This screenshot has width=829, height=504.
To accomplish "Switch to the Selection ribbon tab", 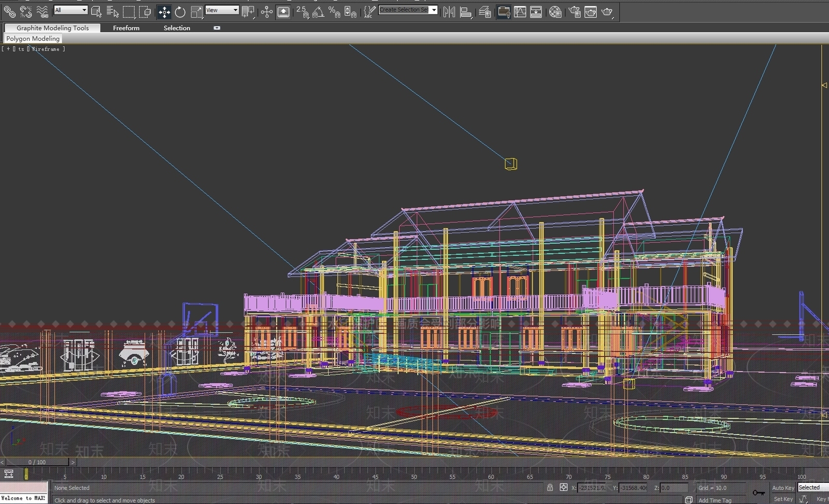I will click(x=177, y=28).
